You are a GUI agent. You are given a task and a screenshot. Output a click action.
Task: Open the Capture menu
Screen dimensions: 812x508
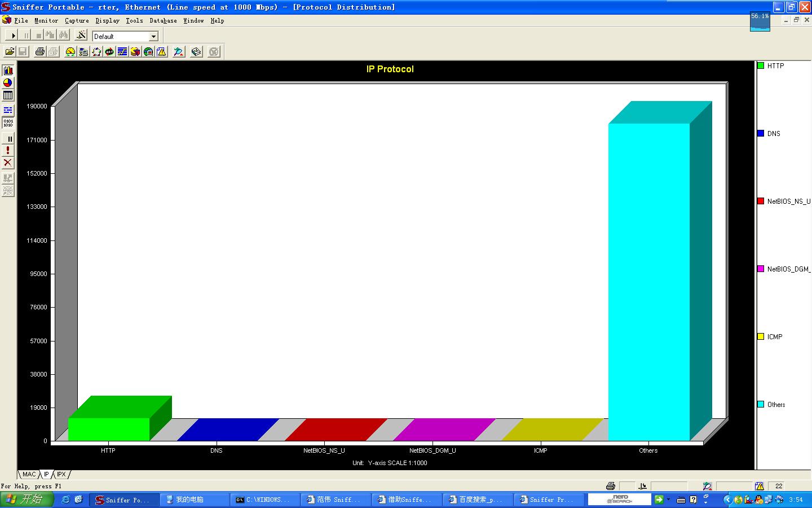tap(77, 20)
